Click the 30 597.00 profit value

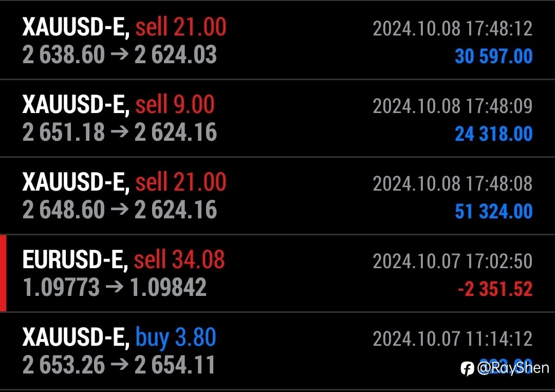(x=493, y=56)
